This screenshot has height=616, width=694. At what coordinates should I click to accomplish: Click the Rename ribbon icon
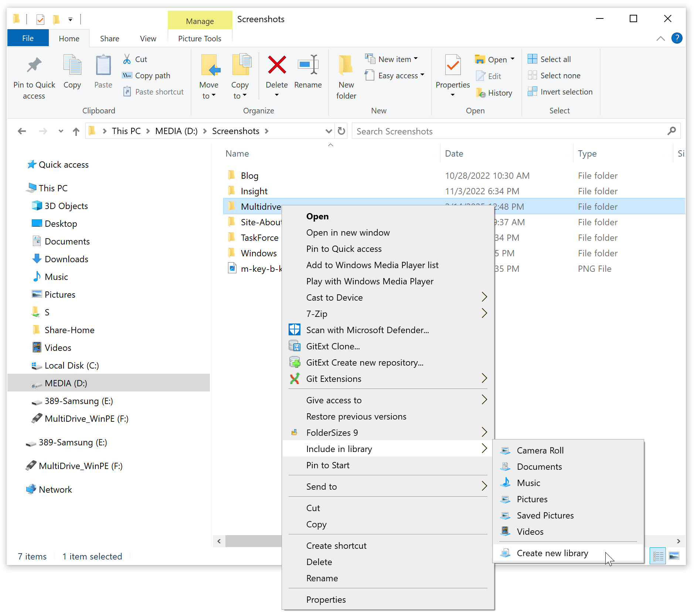pyautogui.click(x=308, y=65)
